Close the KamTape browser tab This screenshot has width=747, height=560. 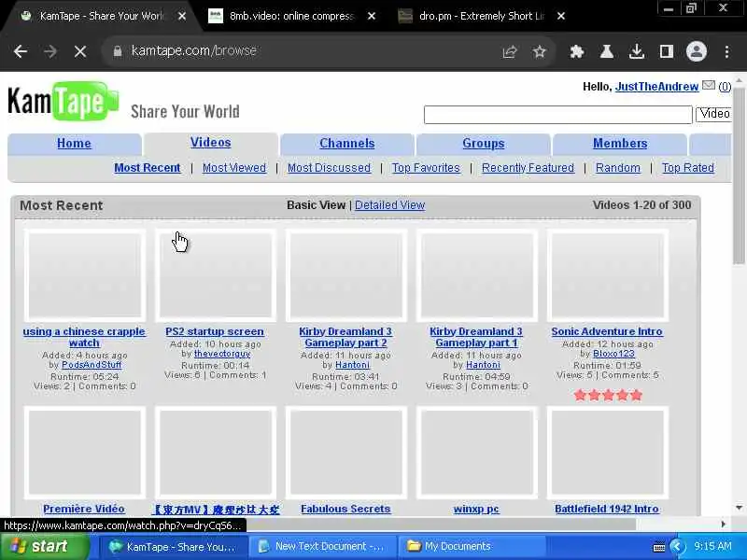tap(182, 16)
